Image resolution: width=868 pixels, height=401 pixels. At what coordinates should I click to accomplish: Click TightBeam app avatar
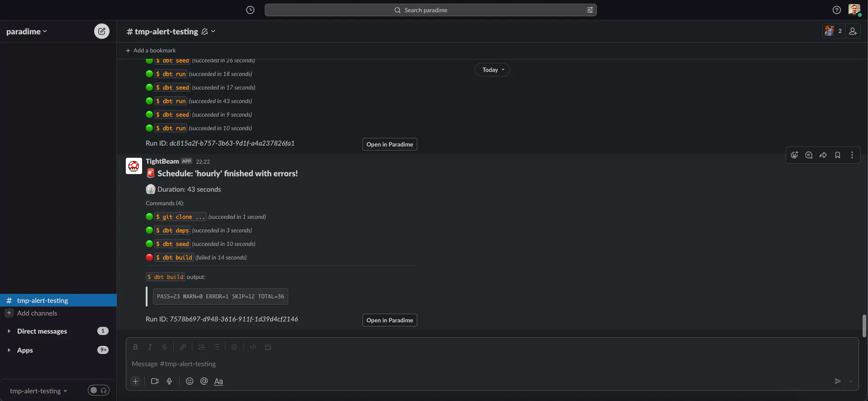(x=134, y=166)
